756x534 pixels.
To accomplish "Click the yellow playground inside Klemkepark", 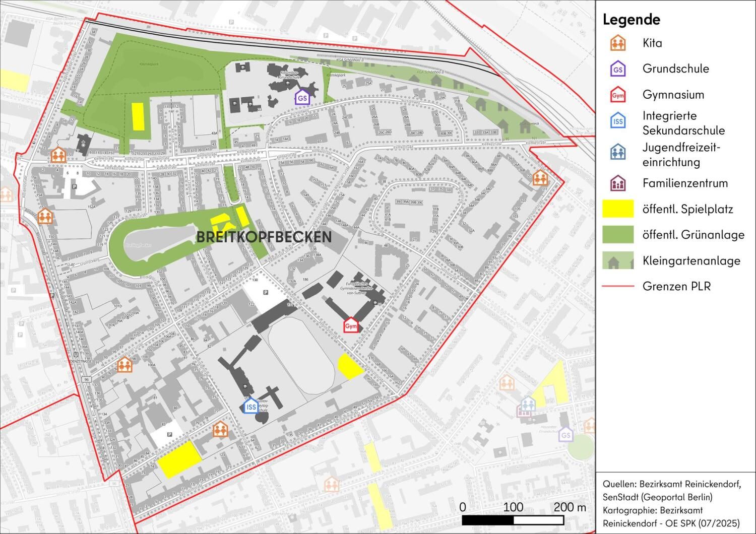I will 138,116.
